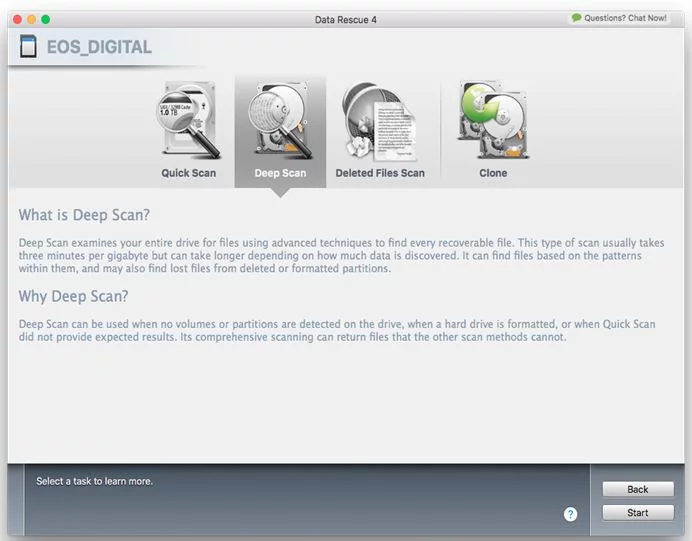Click the EOS_DIGITAL memory card icon

tap(29, 46)
